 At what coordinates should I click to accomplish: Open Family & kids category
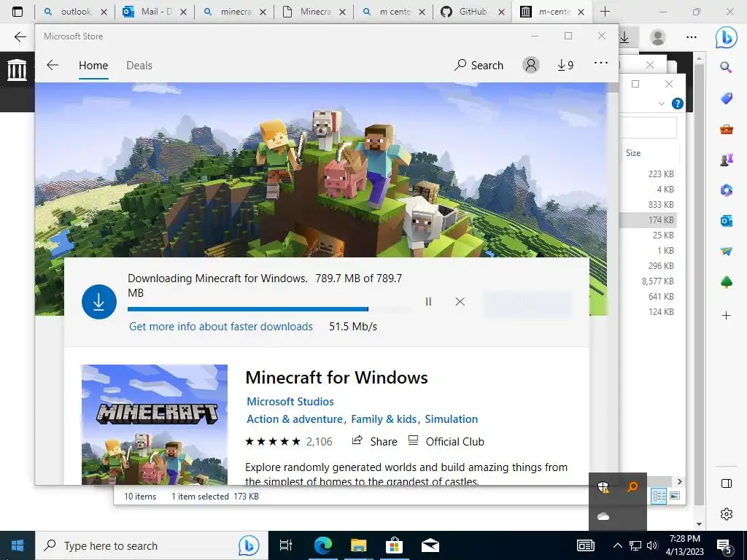(384, 419)
